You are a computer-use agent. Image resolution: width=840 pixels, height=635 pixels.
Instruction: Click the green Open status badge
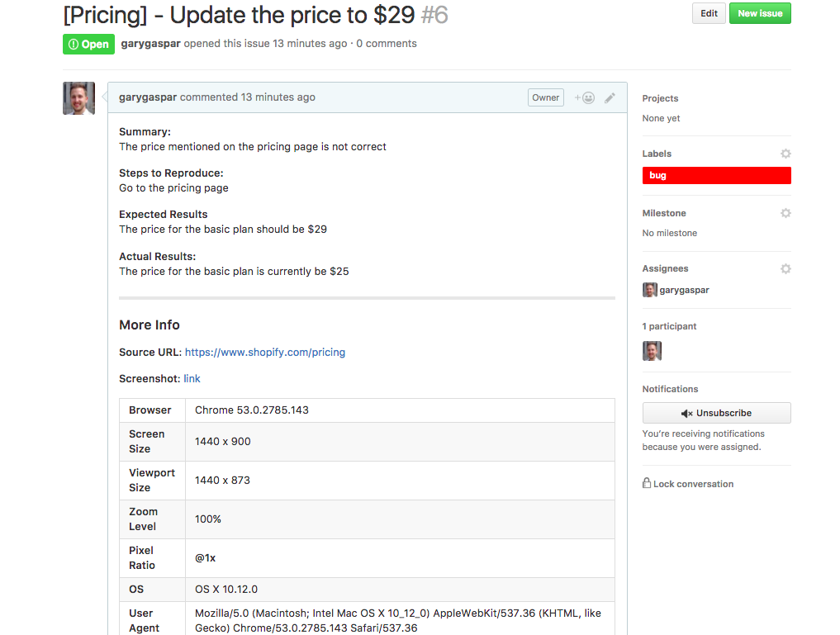(x=88, y=45)
